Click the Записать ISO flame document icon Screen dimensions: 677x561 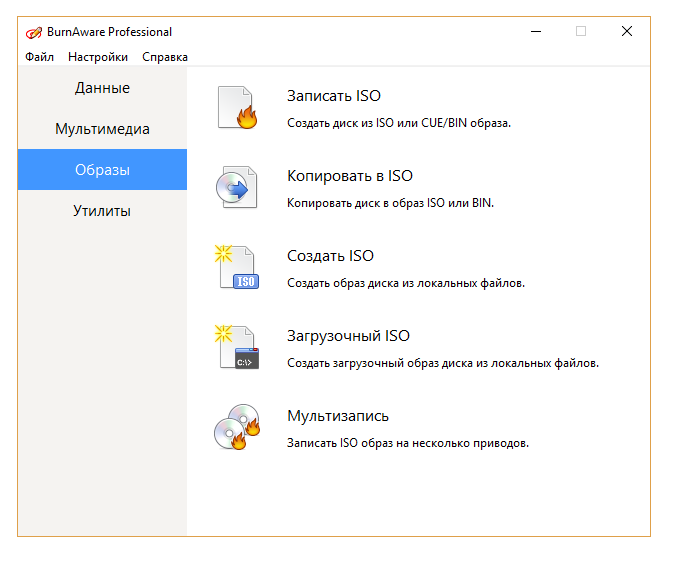tap(237, 108)
